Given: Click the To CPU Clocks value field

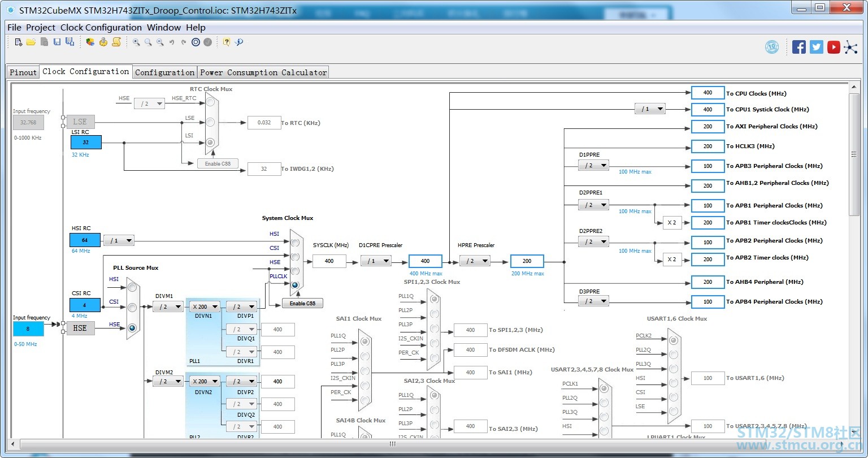Looking at the screenshot, I should pos(708,93).
